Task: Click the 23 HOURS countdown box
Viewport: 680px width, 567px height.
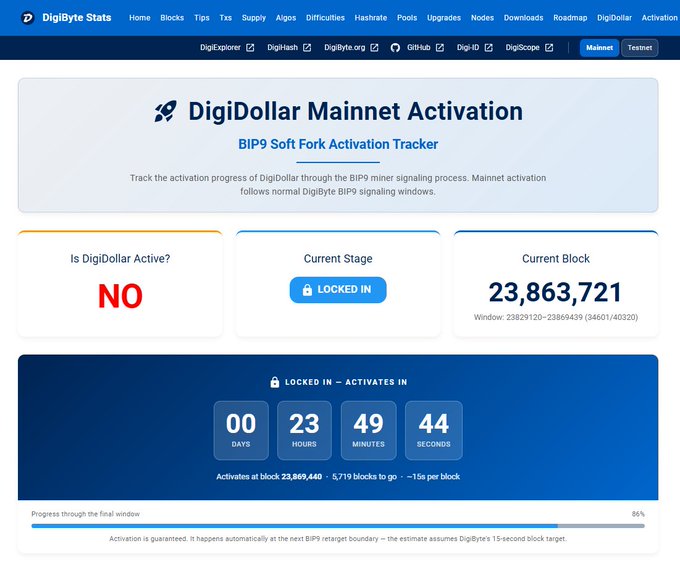Action: (x=304, y=430)
